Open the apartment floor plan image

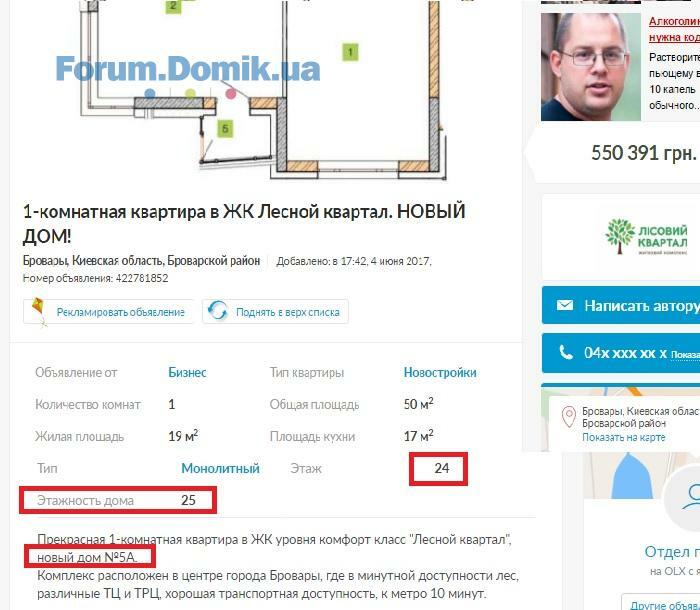point(263,91)
